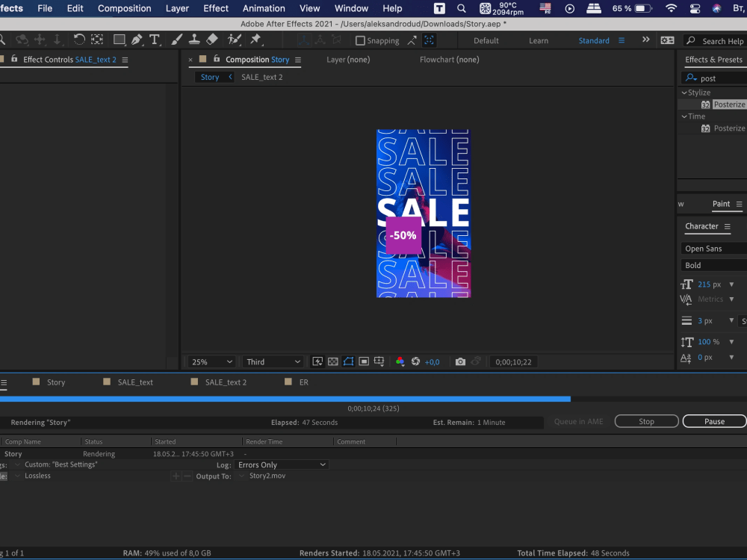This screenshot has height=560, width=747.
Task: Take a snapshot with the camera icon
Action: (x=460, y=362)
